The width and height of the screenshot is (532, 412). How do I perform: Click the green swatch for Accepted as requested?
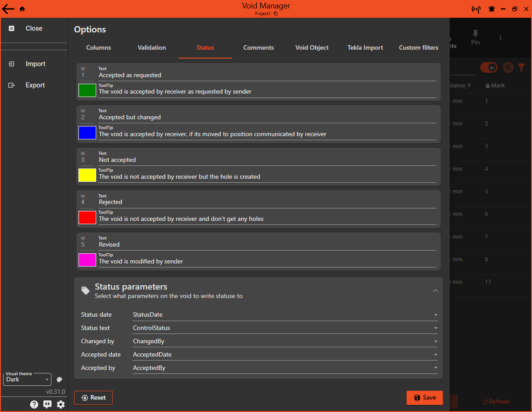click(87, 90)
